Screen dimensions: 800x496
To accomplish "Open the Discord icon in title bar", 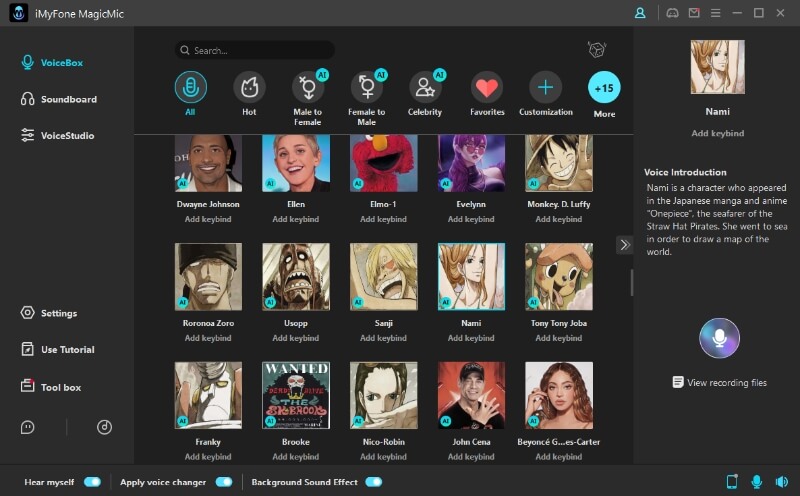I will [672, 13].
